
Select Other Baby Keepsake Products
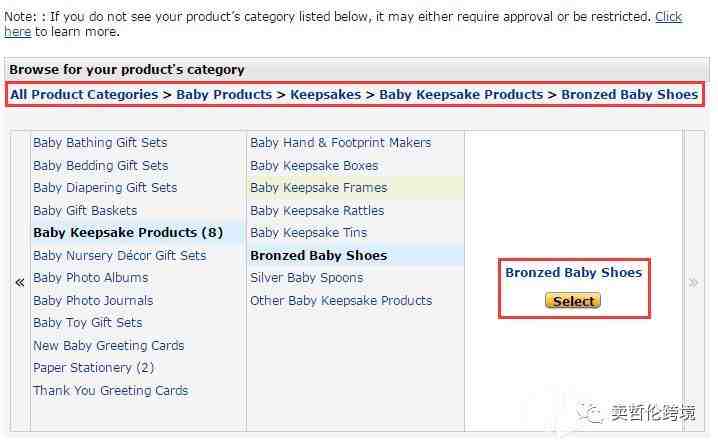point(341,301)
